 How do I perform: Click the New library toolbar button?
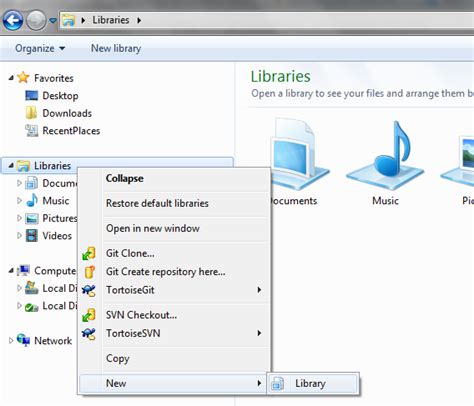116,48
